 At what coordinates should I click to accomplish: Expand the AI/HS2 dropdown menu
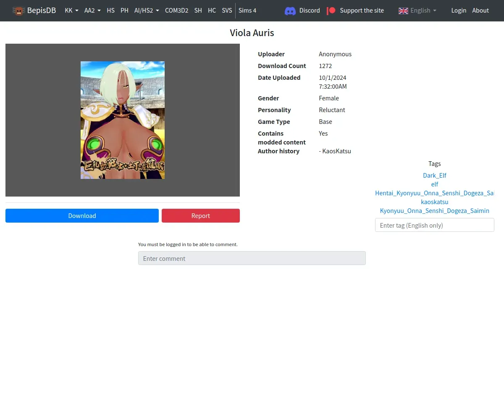147,10
